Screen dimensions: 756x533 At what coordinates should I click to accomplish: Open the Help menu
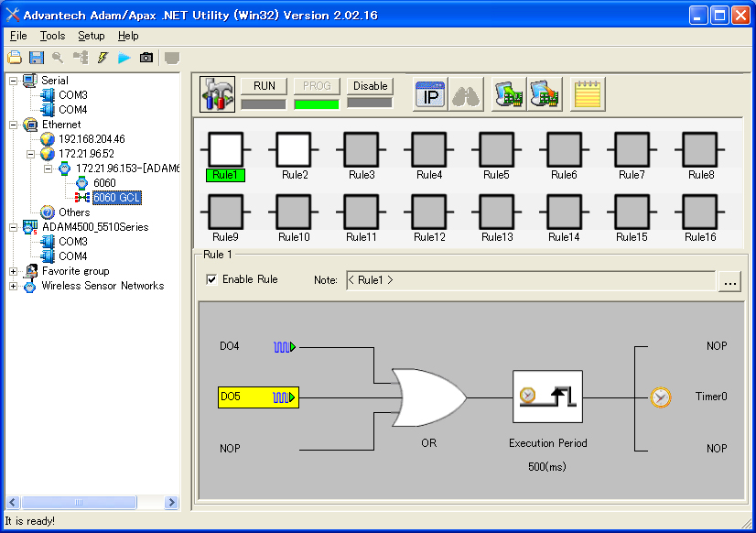pos(128,37)
